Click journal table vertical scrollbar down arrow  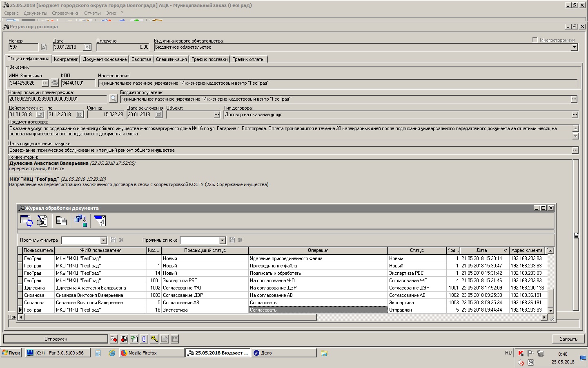coord(550,310)
